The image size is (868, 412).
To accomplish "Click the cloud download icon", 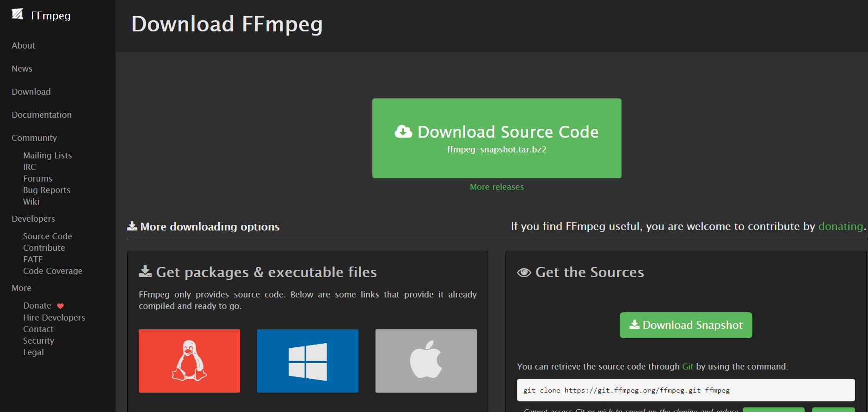I will (x=403, y=132).
